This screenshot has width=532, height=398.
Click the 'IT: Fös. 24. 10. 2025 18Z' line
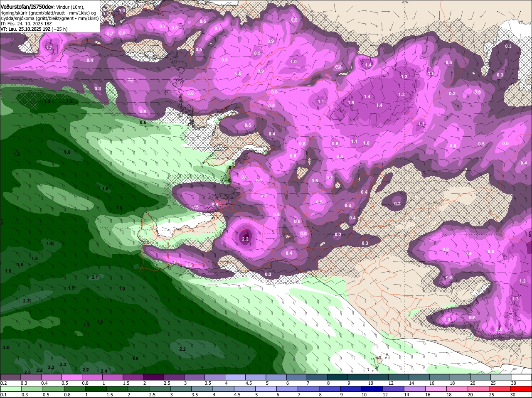pos(26,24)
